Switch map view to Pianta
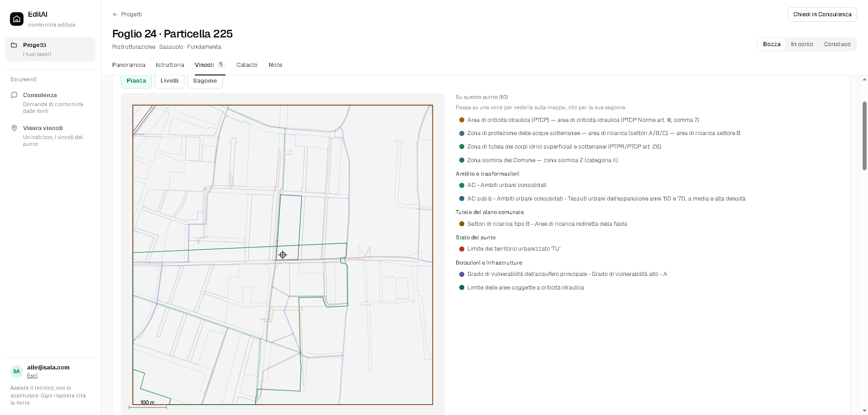 (136, 81)
